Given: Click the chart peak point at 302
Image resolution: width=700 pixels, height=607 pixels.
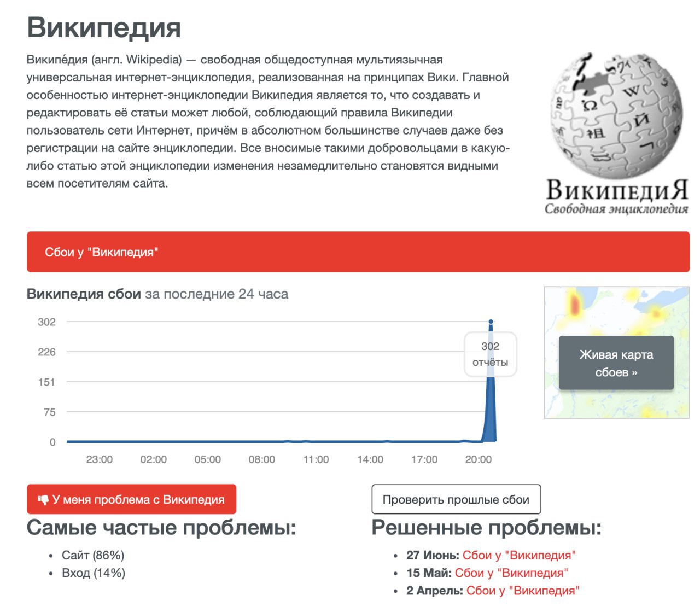Looking at the screenshot, I should coord(491,322).
